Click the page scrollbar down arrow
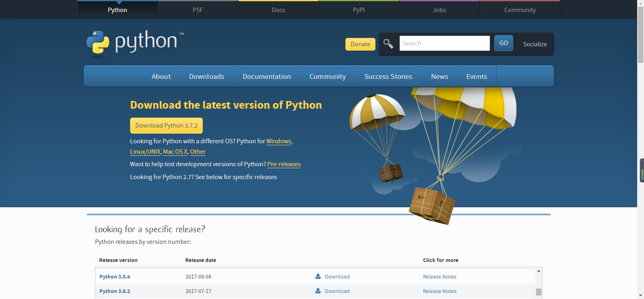644x299 pixels. point(640,296)
